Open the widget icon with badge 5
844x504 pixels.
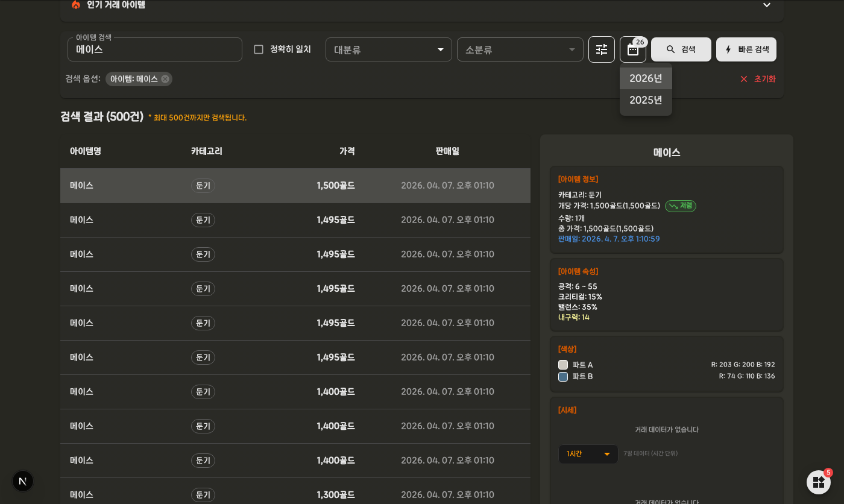click(x=819, y=482)
